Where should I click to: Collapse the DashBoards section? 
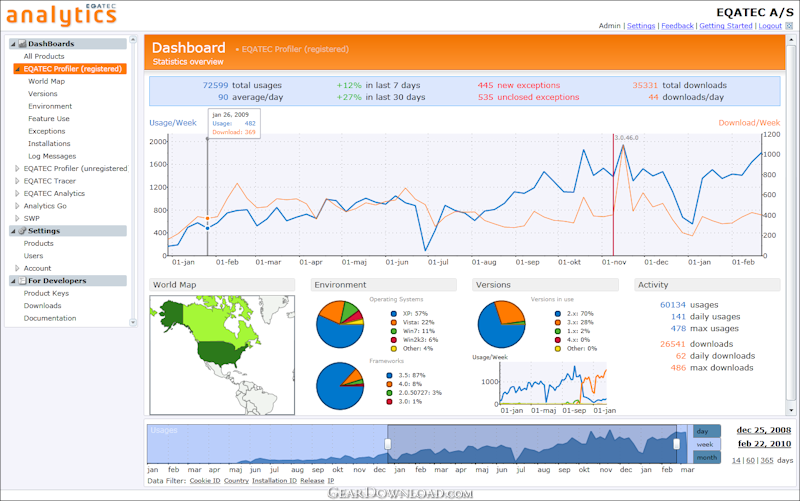point(13,44)
